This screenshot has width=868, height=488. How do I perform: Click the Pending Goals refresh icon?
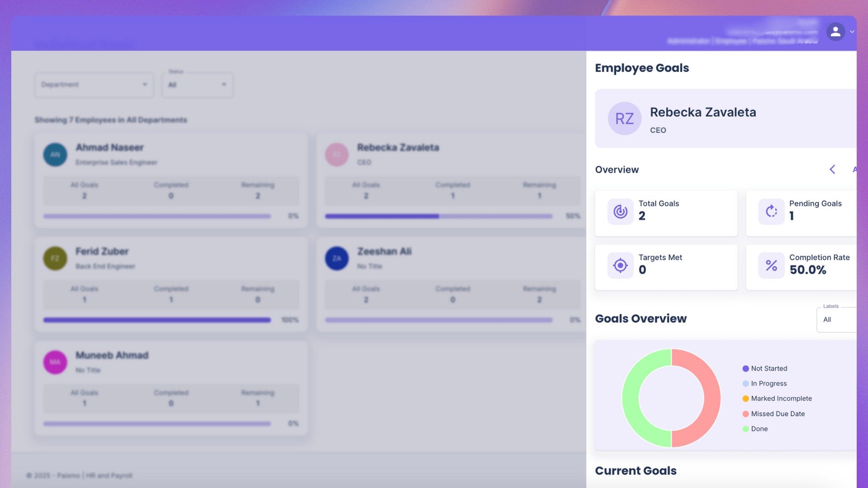(771, 211)
